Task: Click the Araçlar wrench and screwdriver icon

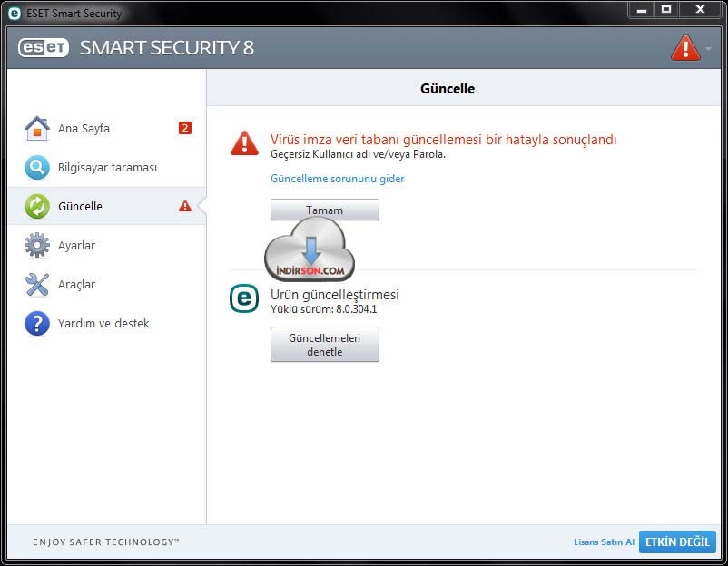Action: pyautogui.click(x=37, y=284)
